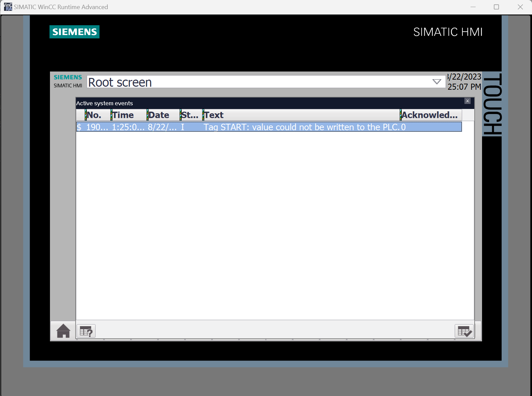Minimize the WinCC Runtime window
532x396 pixels.
[x=473, y=7]
